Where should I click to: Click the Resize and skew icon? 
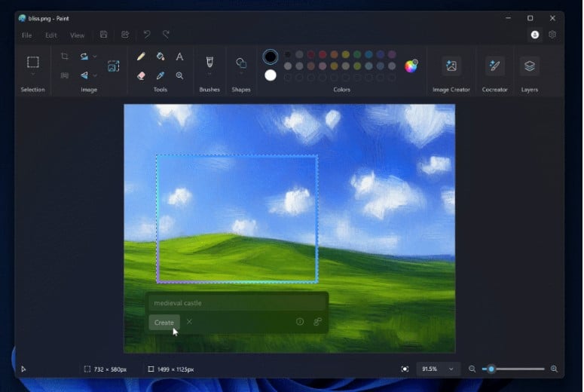click(114, 66)
